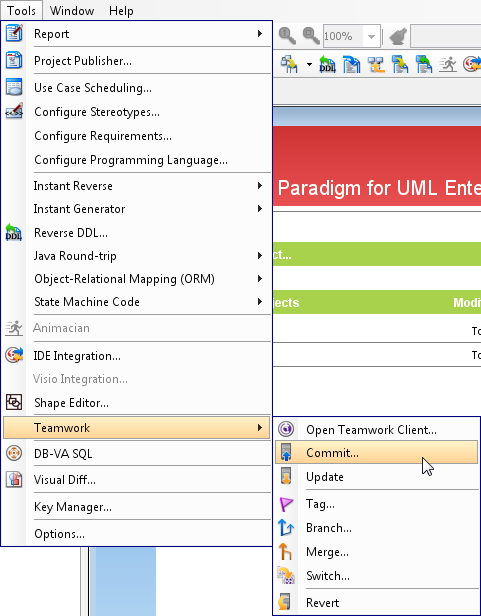Open the Window menu
The image size is (481, 616).
click(72, 11)
